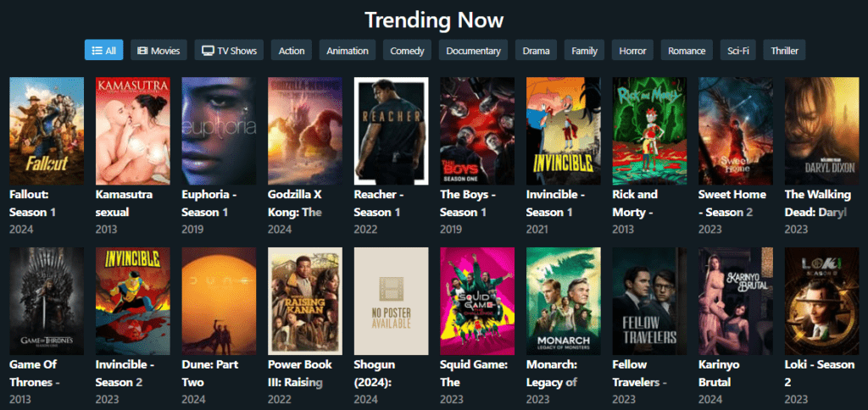The image size is (868, 410).
Task: Open The Boys Season One poster
Action: point(477,131)
